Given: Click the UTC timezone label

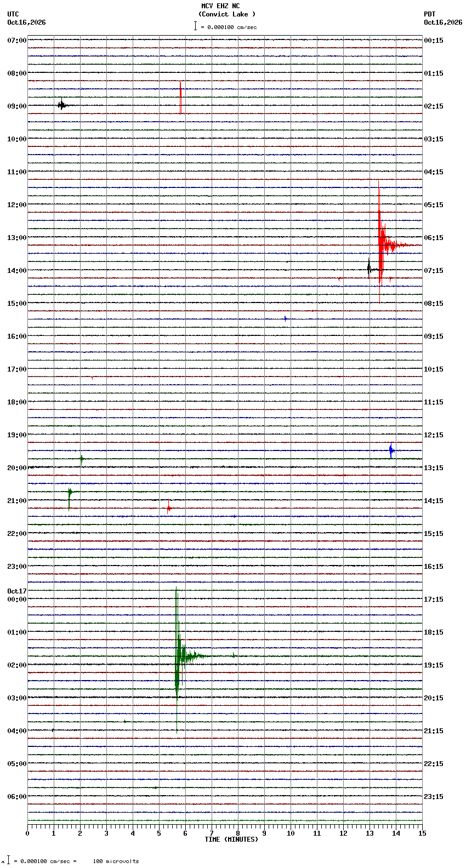Looking at the screenshot, I should 13,14.
